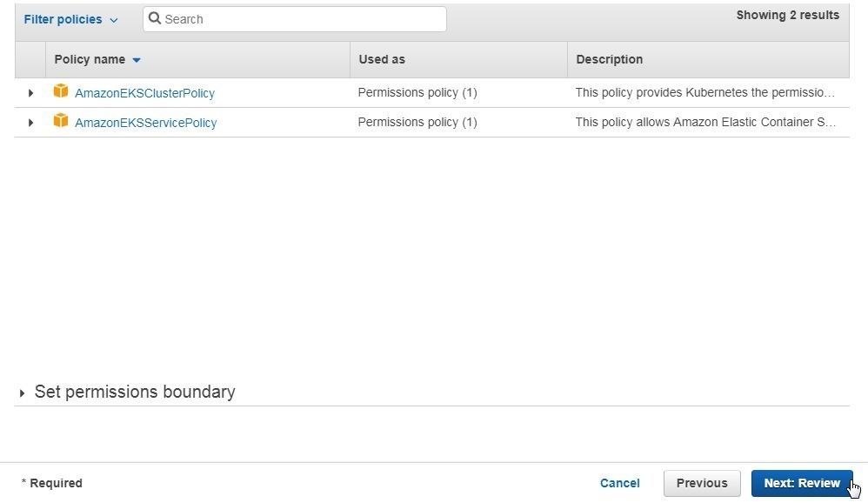This screenshot has width=868, height=503.
Task: Click the AmazonEKSClusterPolicy box icon
Action: point(61,91)
